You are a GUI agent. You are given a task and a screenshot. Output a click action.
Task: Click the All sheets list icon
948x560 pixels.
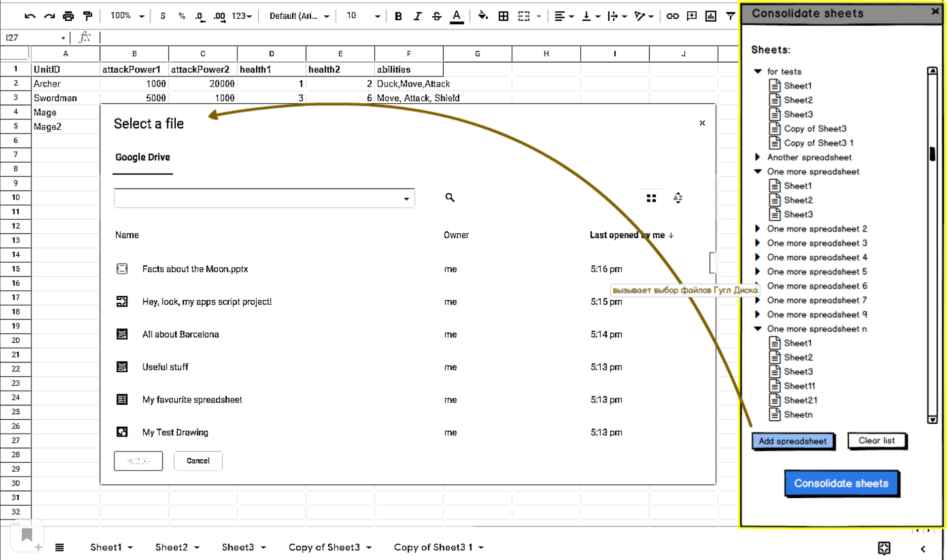59,547
